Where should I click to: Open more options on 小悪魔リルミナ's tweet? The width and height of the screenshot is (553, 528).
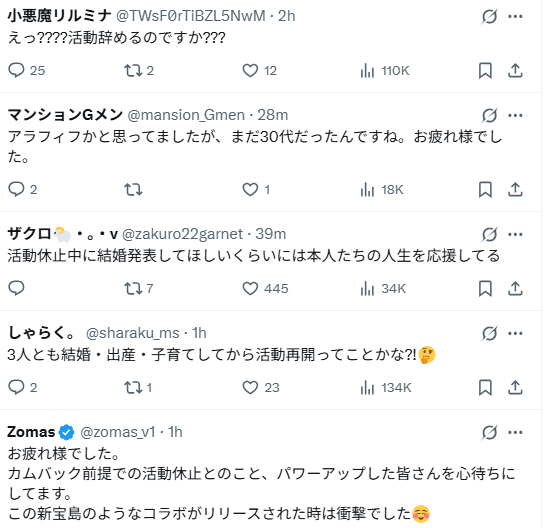click(515, 16)
